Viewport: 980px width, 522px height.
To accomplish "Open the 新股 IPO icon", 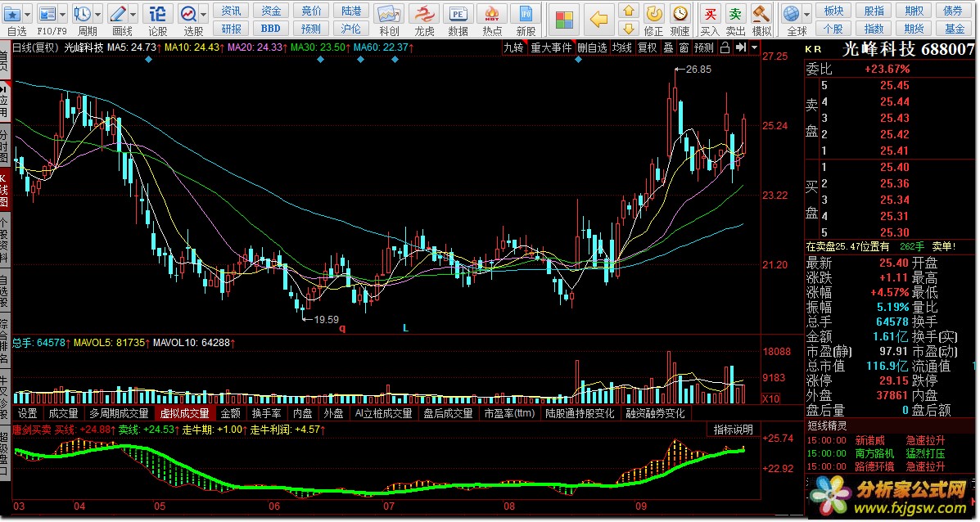I will pos(526,14).
